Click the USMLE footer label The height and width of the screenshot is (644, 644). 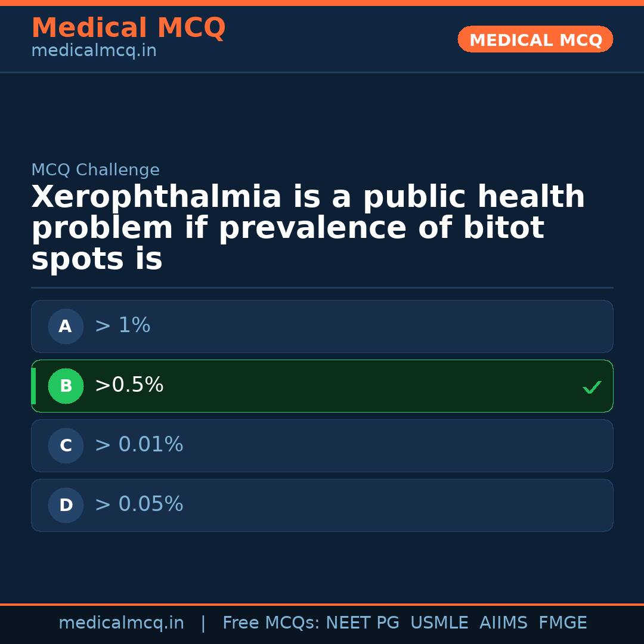pyautogui.click(x=439, y=623)
